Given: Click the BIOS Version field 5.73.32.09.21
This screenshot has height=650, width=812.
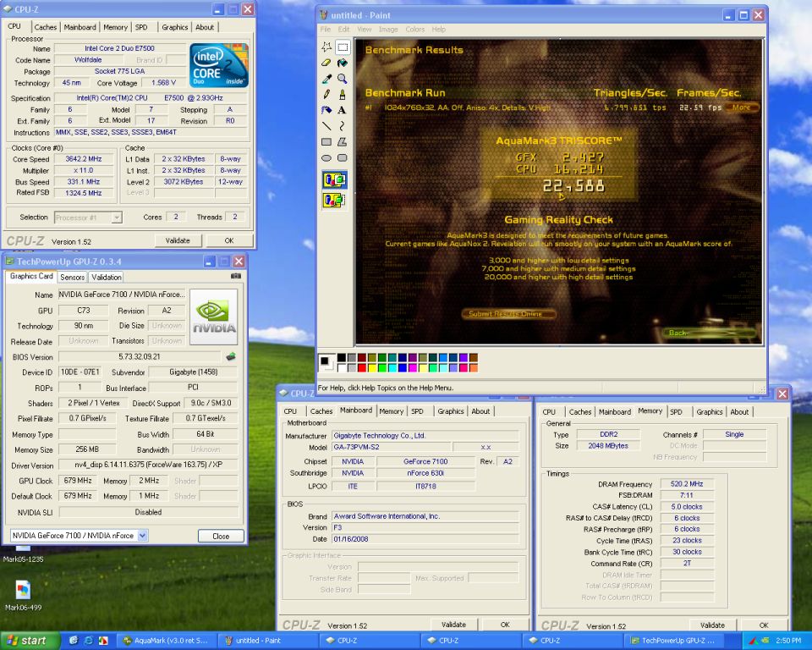Looking at the screenshot, I should point(140,356).
